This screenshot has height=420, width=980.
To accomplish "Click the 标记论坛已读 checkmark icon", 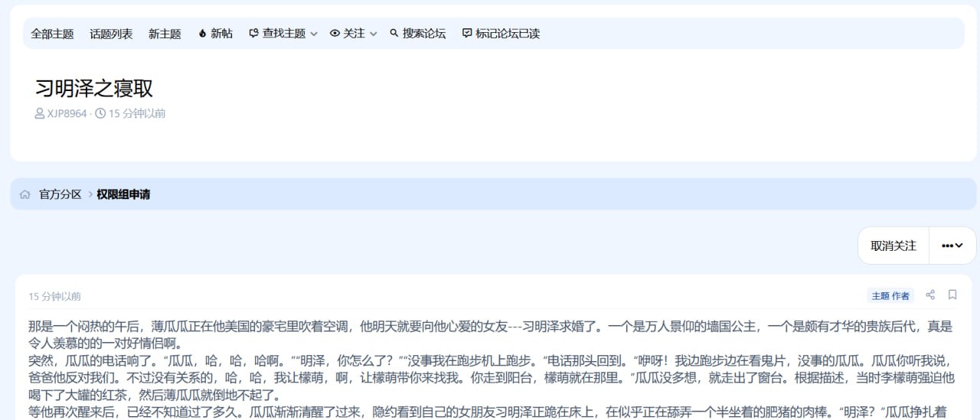I will (467, 34).
